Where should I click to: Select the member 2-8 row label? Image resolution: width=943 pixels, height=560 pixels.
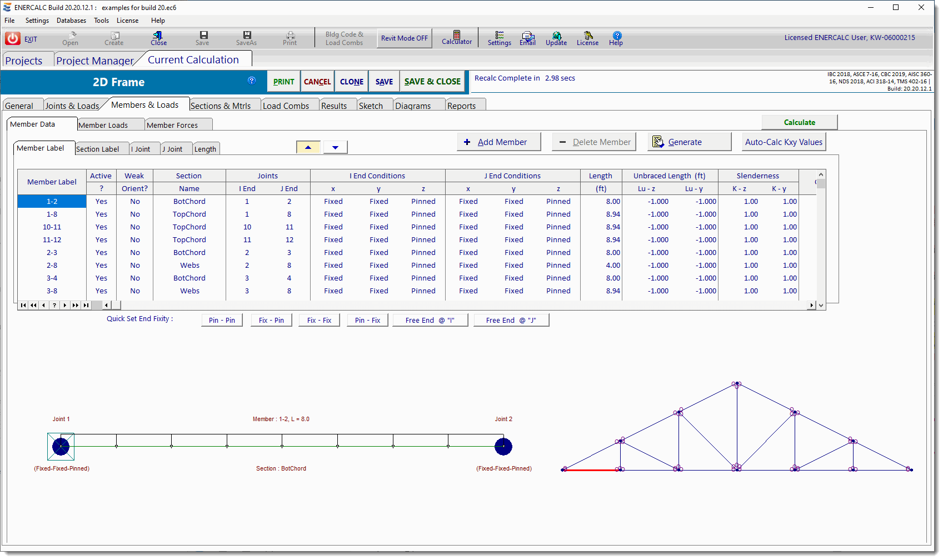(52, 266)
